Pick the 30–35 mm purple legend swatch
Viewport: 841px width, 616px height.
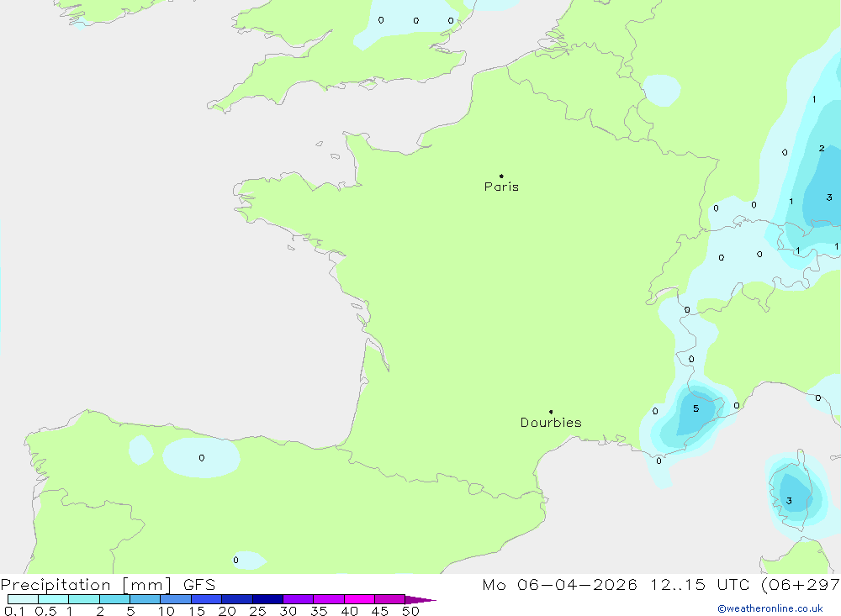point(298,599)
